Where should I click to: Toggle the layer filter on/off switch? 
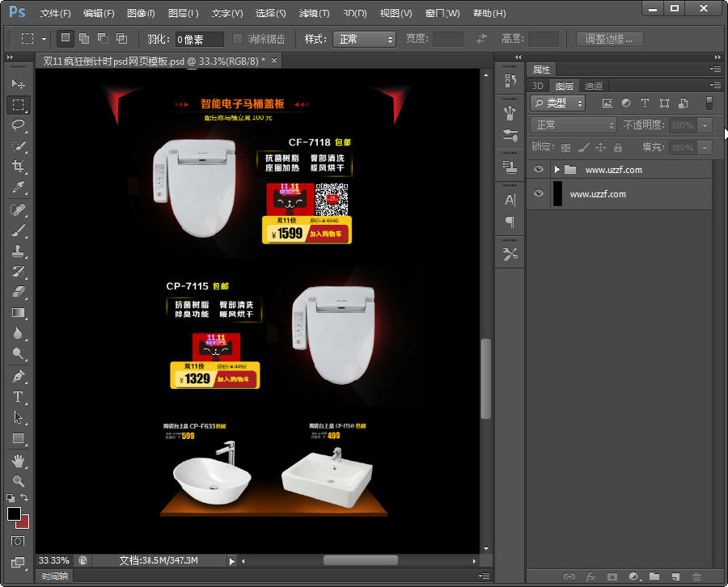point(709,103)
